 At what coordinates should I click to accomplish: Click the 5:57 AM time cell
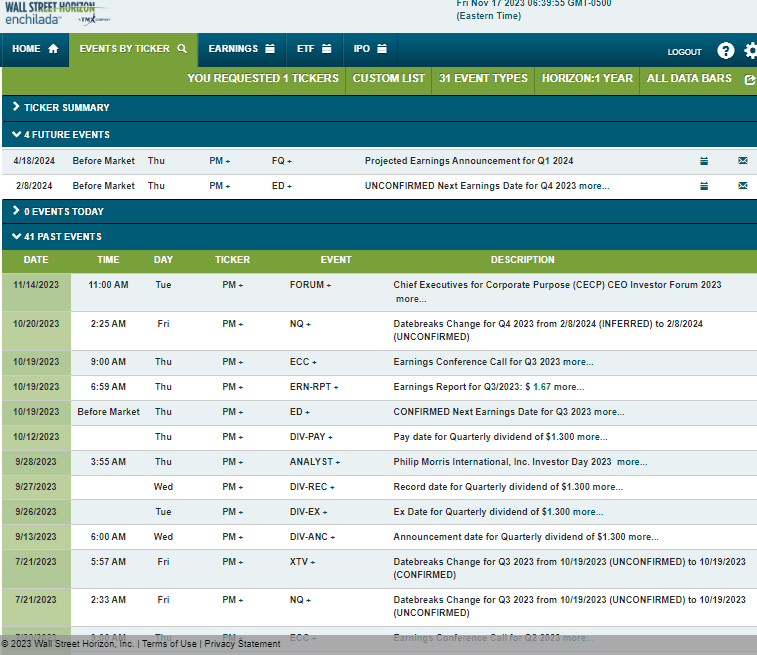108,562
